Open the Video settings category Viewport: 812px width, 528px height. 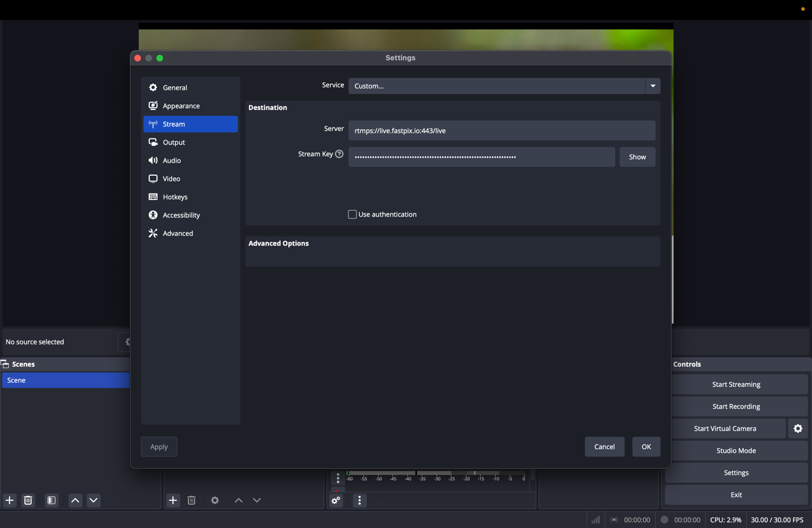coord(190,179)
